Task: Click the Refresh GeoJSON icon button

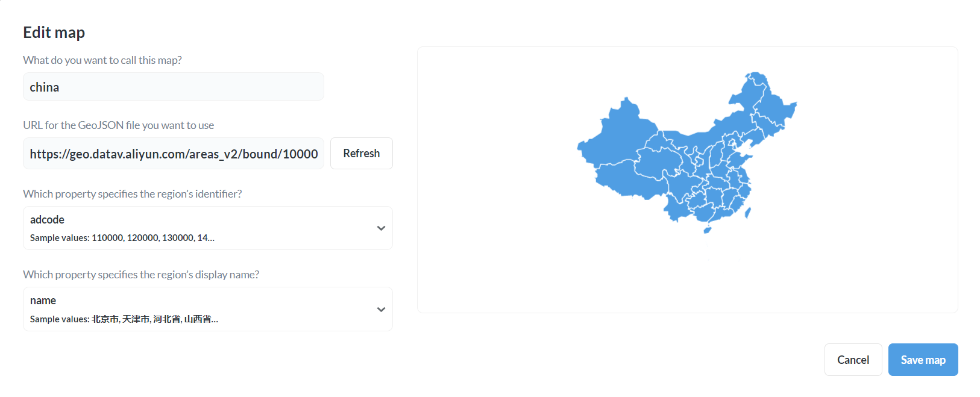Action: coord(361,153)
